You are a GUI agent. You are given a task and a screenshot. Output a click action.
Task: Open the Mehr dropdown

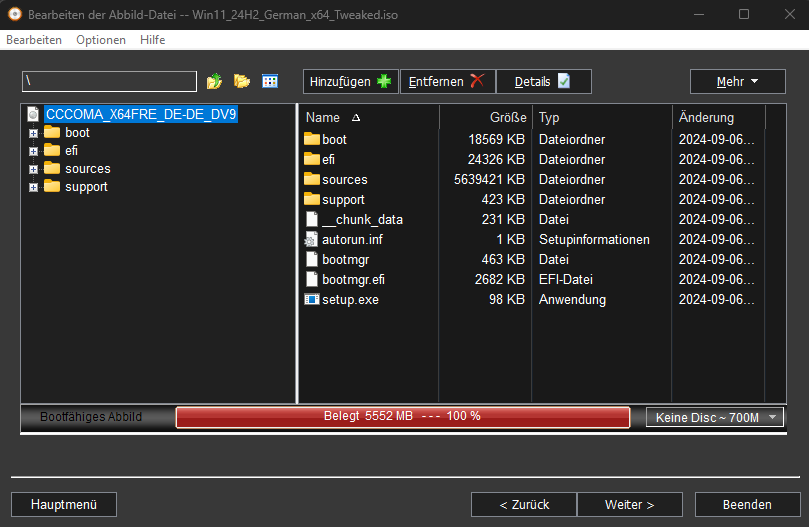point(737,82)
